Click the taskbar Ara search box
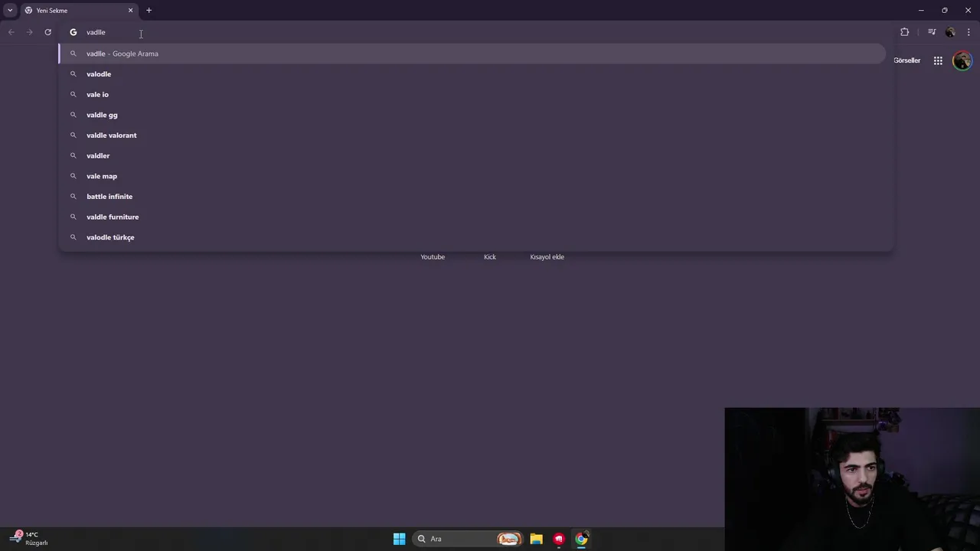Image resolution: width=980 pixels, height=551 pixels. click(469, 539)
